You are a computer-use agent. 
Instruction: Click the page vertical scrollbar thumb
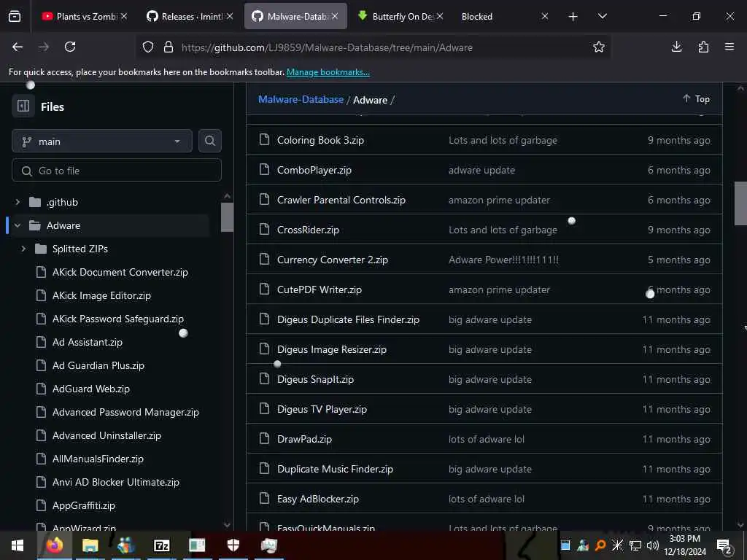(740, 204)
